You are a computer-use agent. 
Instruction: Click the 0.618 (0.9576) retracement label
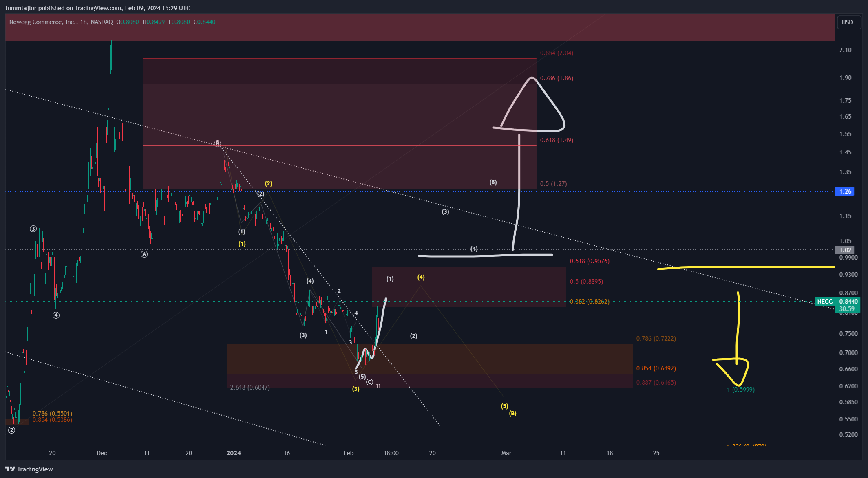590,261
